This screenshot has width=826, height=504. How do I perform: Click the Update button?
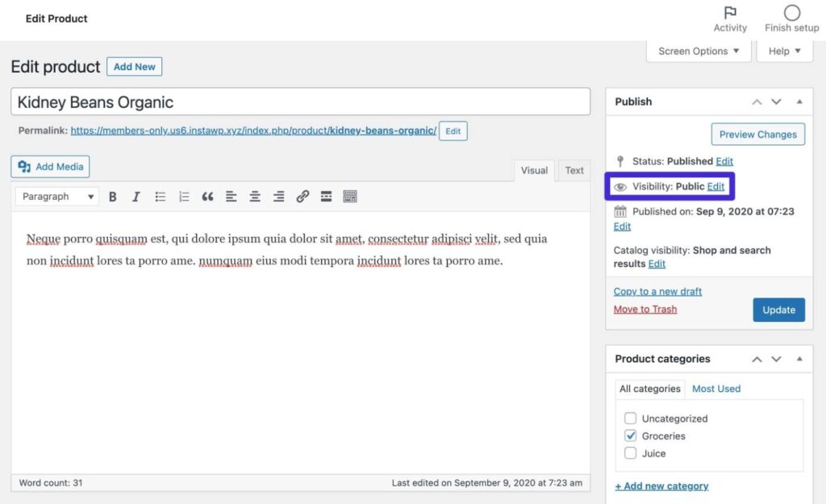778,310
